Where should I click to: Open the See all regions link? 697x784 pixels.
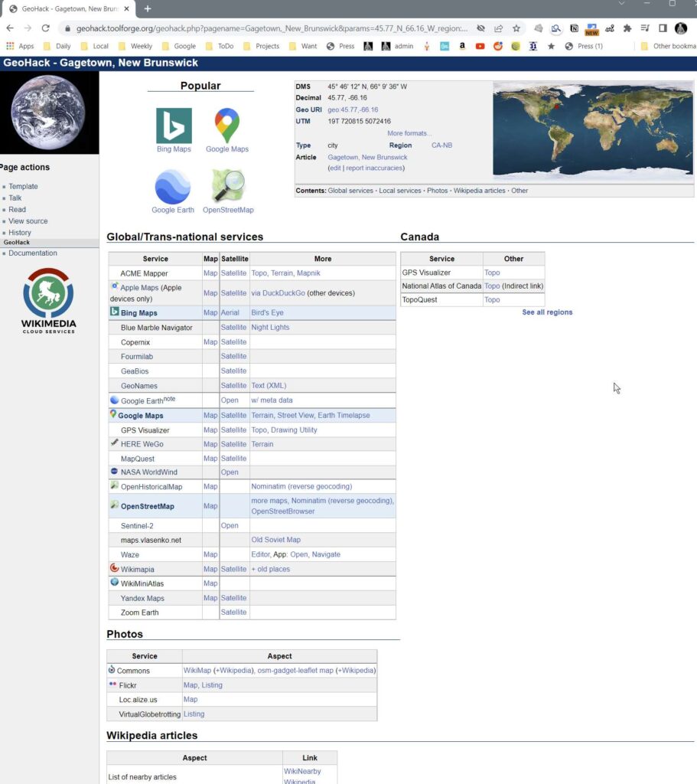click(547, 312)
